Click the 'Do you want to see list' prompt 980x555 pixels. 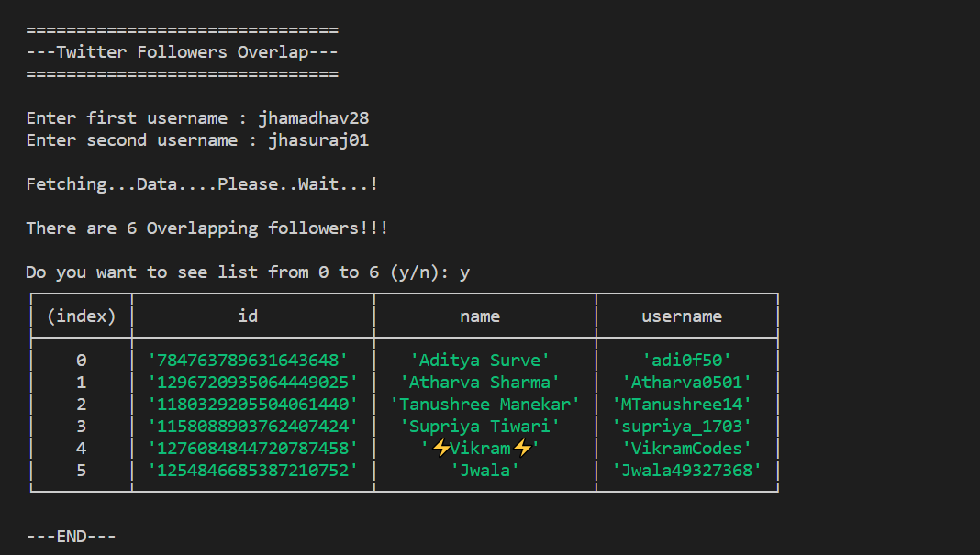(248, 272)
